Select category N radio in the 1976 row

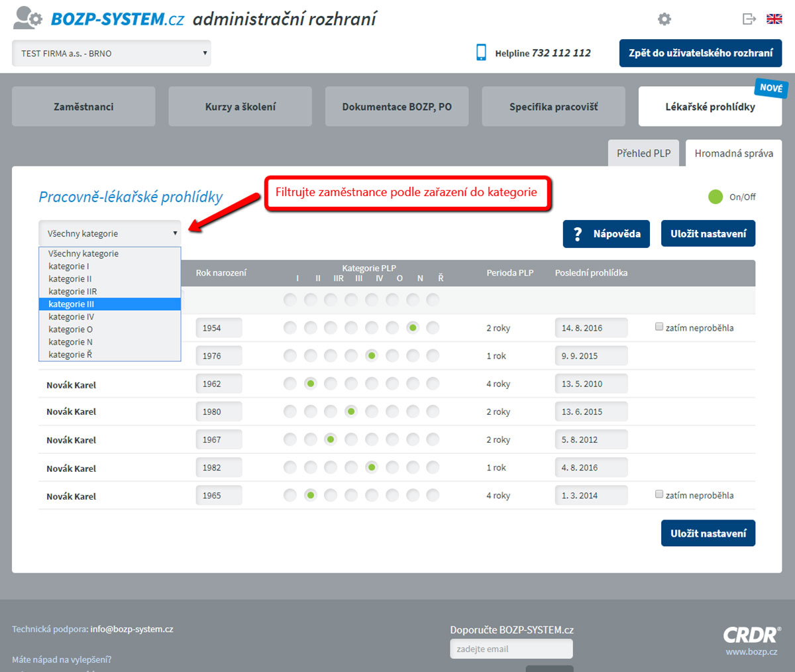pyautogui.click(x=413, y=356)
